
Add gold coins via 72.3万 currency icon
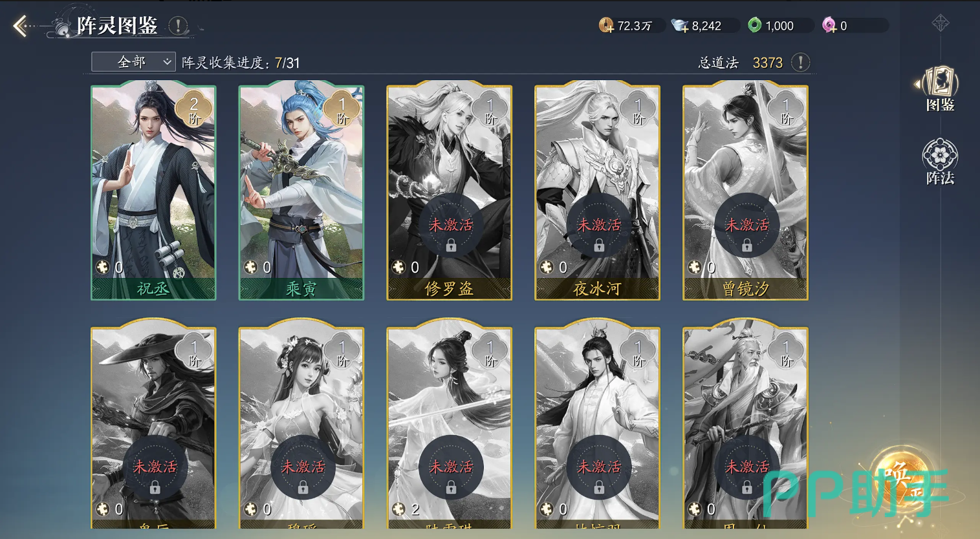(x=606, y=25)
